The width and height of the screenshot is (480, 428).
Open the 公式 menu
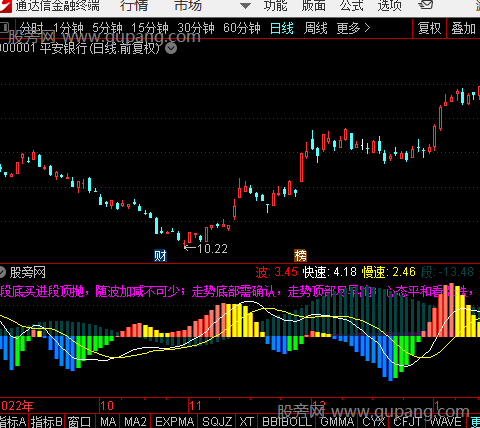(351, 6)
